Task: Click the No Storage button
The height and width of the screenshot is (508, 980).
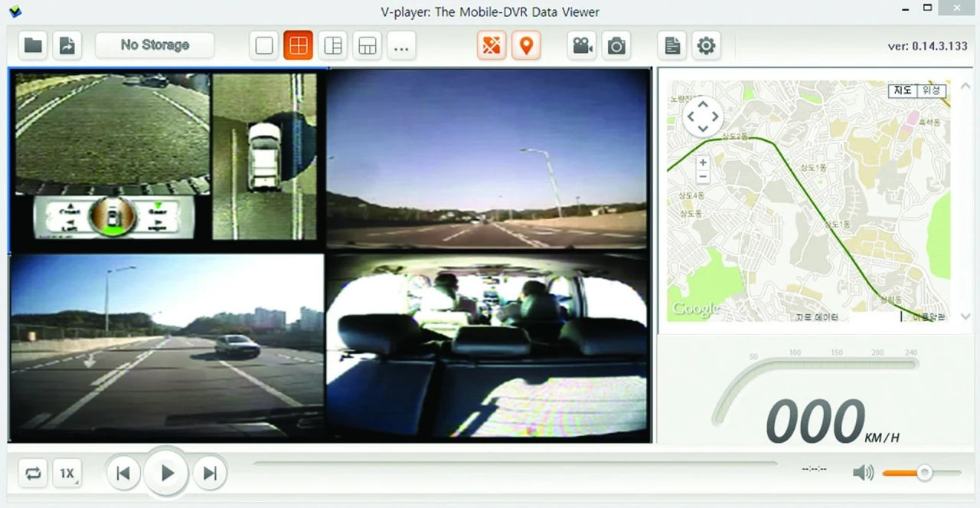Action: 155,45
